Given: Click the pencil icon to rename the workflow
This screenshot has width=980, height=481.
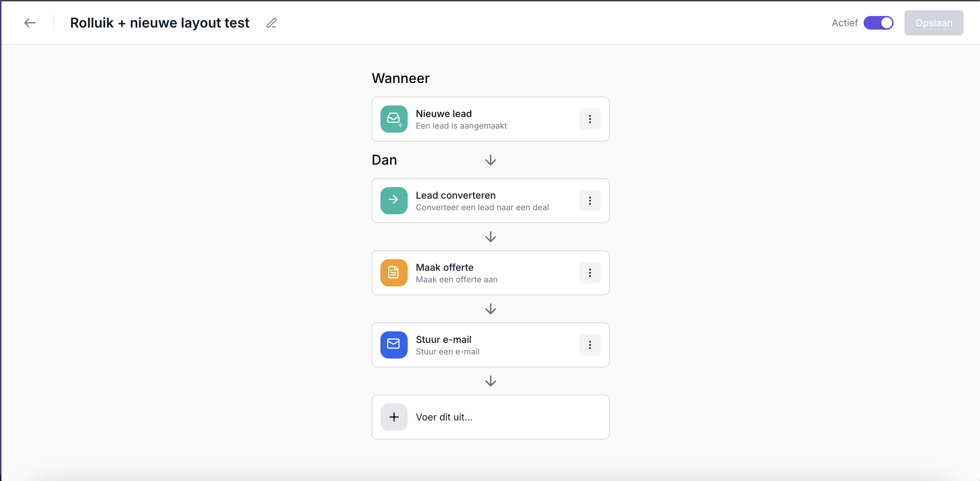Looking at the screenshot, I should [x=271, y=23].
